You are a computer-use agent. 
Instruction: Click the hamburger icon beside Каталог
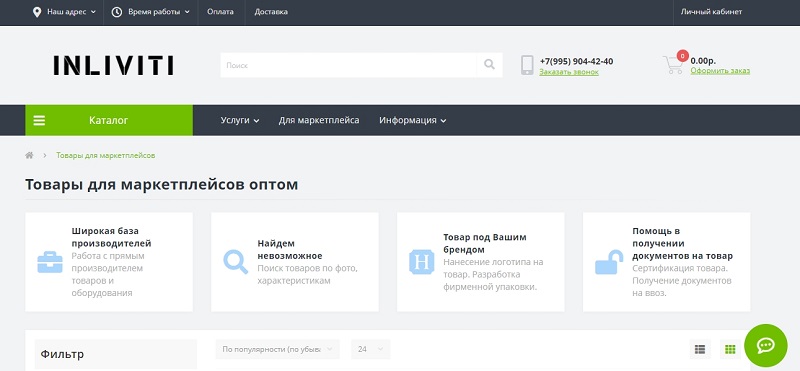(x=39, y=120)
